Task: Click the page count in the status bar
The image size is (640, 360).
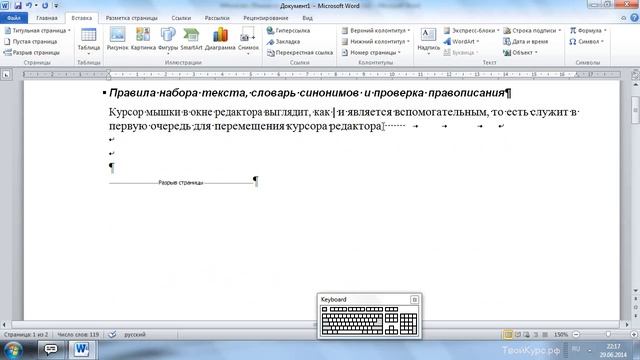Action: [26, 335]
